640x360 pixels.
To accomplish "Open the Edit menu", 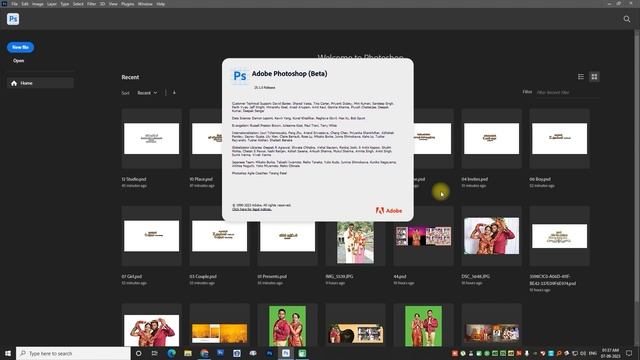I will 25,4.
